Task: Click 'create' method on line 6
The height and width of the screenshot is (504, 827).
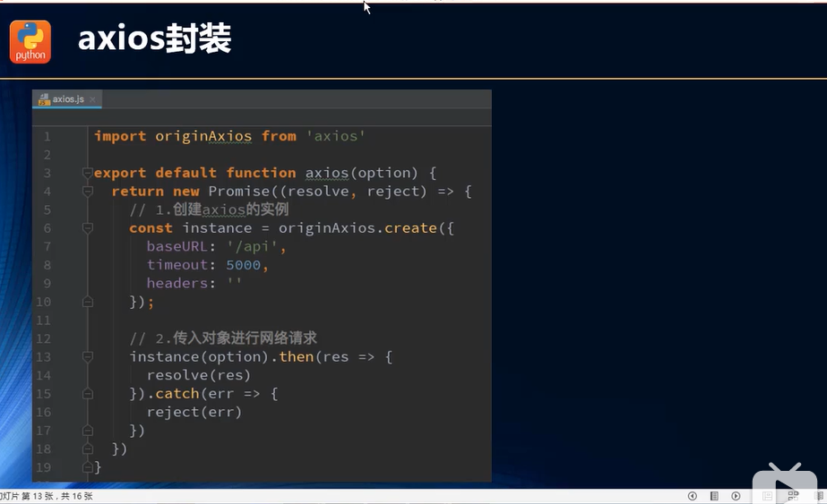Action: point(411,228)
